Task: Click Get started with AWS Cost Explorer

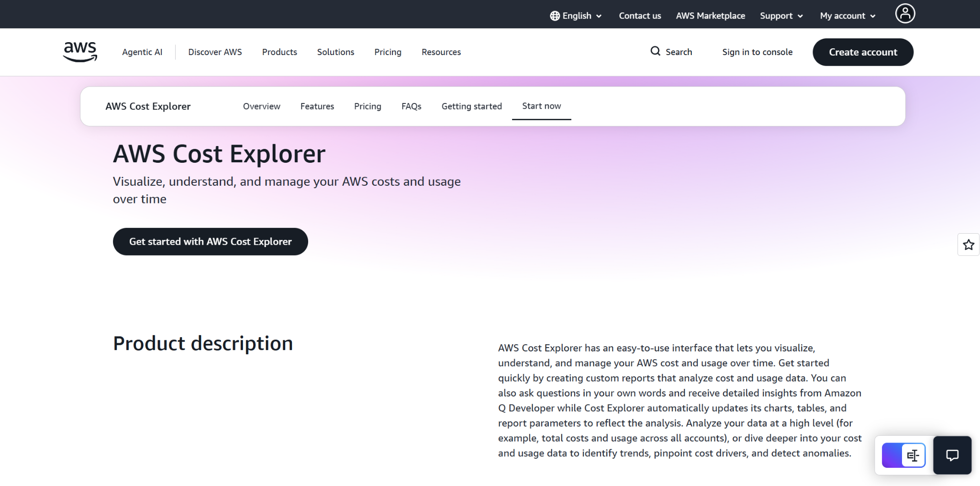Action: 210,241
